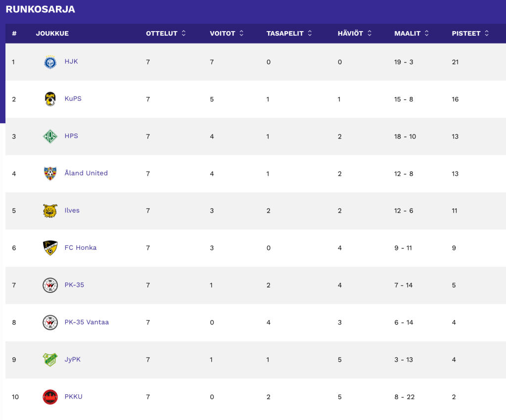Click the HJK team logo
This screenshot has width=506, height=420.
coord(50,62)
